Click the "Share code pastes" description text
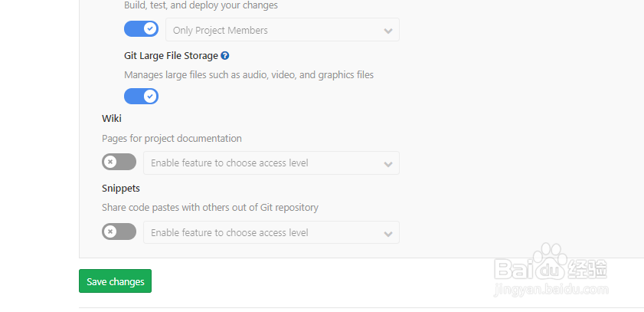644x312 pixels. [210, 208]
